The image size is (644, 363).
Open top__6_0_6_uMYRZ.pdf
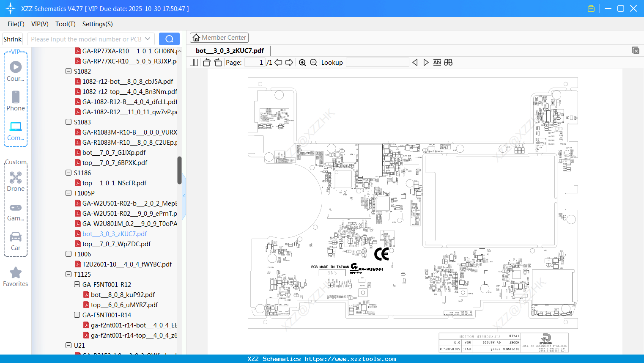click(x=124, y=305)
